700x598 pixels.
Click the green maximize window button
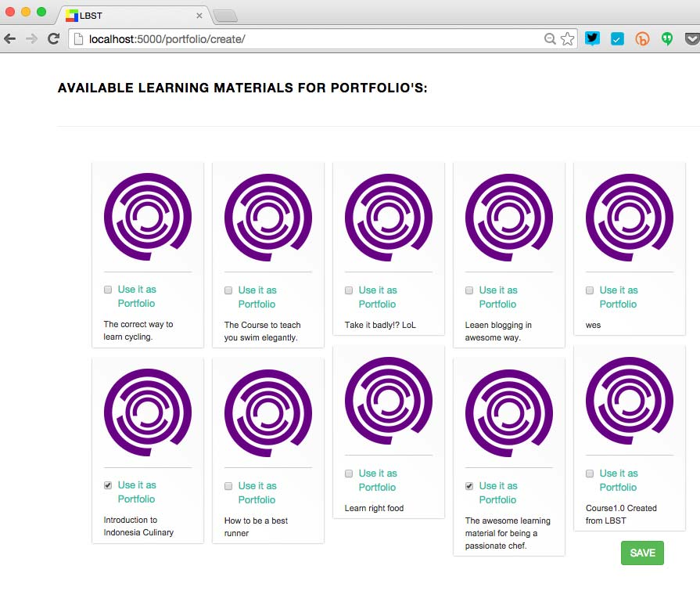coord(41,12)
